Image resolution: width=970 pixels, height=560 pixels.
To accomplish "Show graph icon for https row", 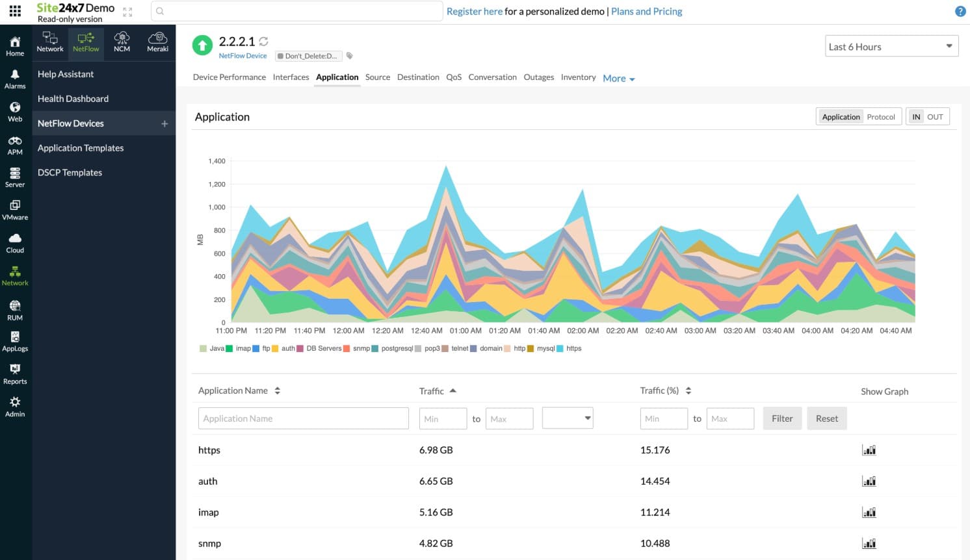I will [869, 450].
